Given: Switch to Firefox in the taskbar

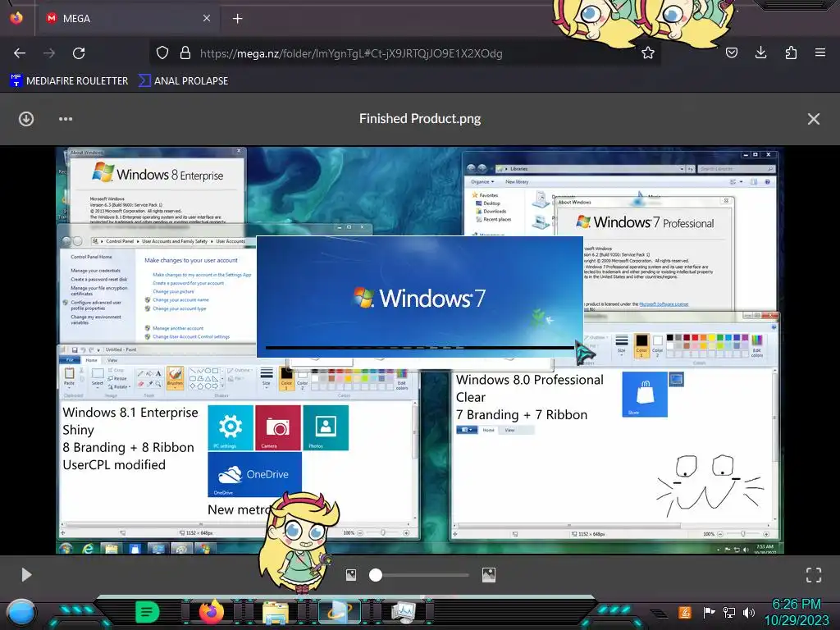Looking at the screenshot, I should click(x=212, y=611).
